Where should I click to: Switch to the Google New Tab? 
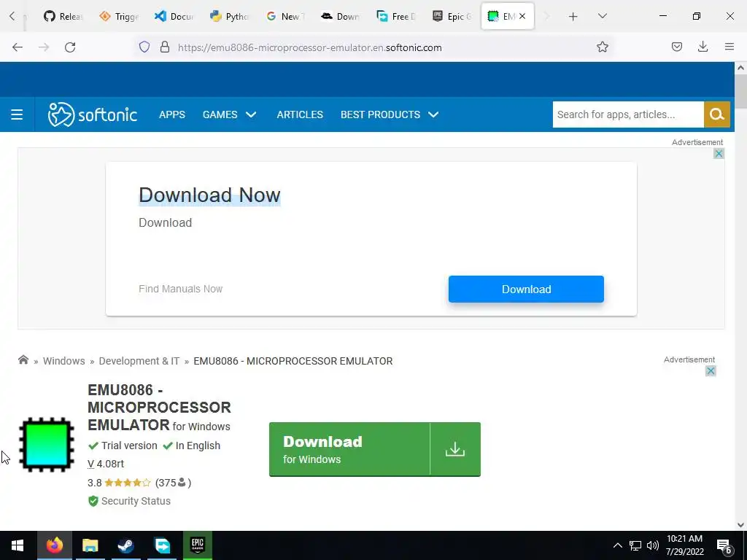(x=285, y=17)
